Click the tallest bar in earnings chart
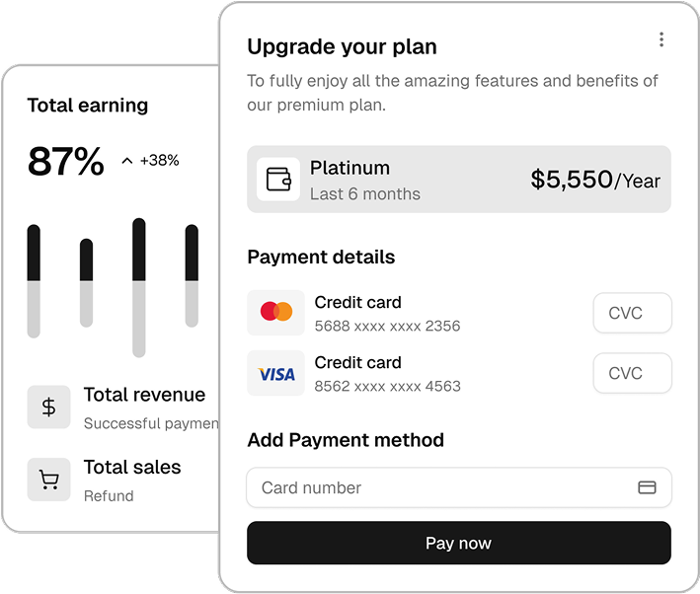 tap(139, 288)
